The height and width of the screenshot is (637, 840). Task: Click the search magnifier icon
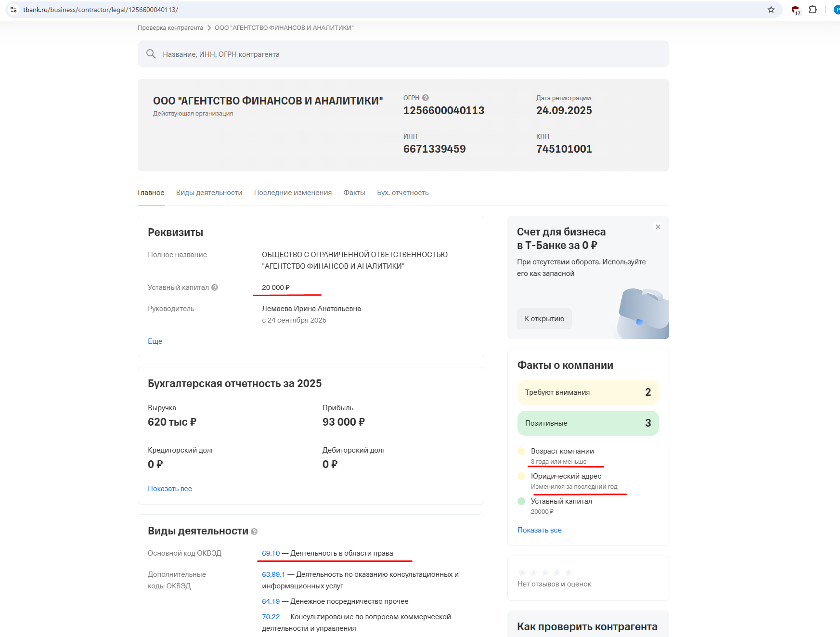[151, 54]
